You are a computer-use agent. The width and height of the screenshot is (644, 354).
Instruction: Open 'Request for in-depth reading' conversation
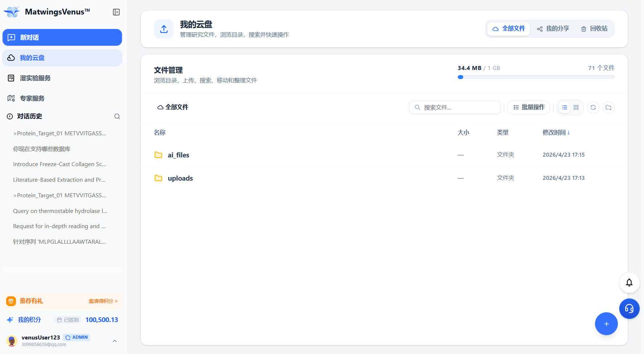59,226
